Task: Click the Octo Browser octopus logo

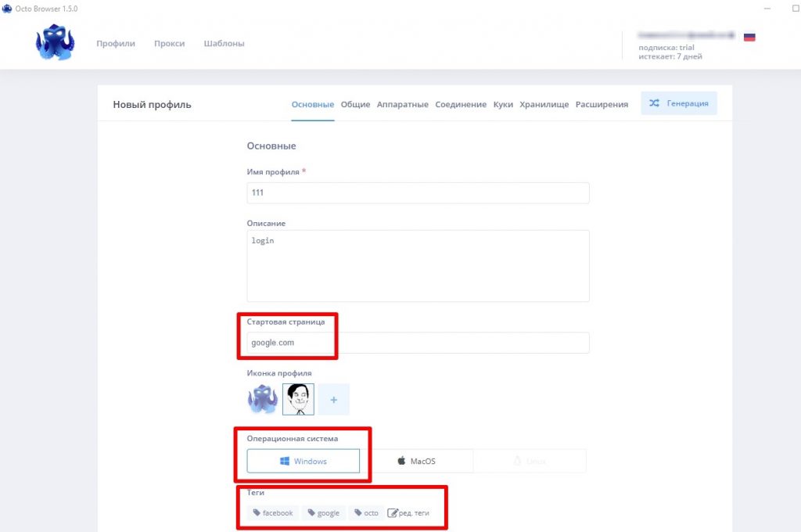Action: tap(56, 42)
